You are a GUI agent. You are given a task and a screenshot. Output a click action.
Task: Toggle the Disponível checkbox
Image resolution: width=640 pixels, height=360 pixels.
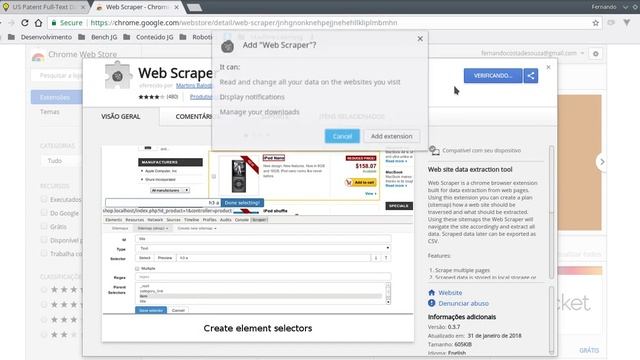[44, 240]
